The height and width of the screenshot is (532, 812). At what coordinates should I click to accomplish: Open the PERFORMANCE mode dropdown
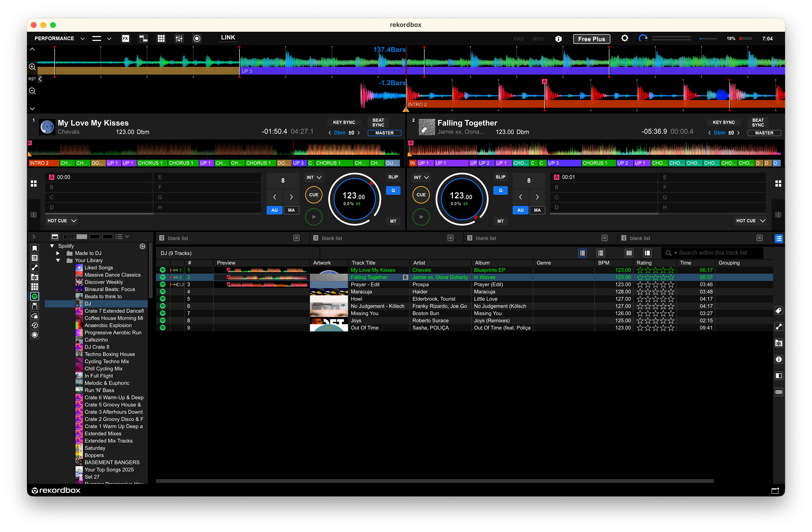click(82, 38)
